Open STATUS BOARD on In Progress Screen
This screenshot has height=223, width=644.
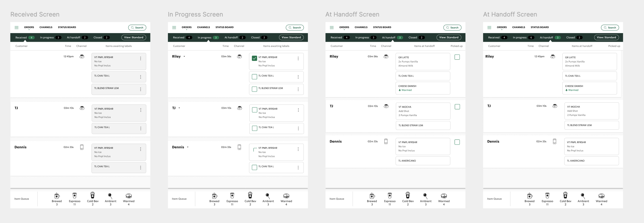pos(224,27)
